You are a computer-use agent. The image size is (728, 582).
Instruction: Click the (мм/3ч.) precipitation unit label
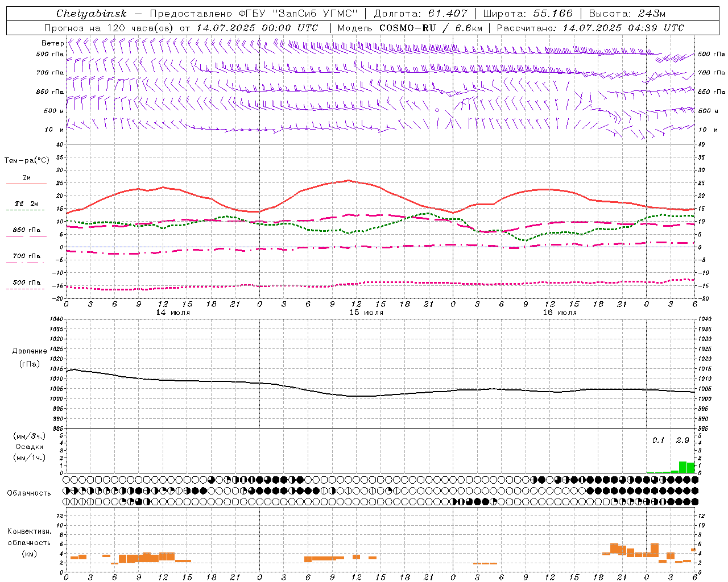pos(30,436)
